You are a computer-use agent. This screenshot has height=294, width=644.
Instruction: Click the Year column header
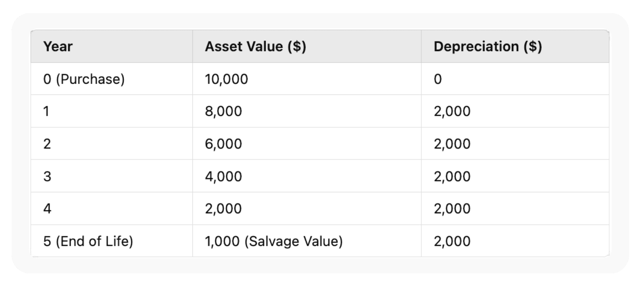click(x=58, y=47)
